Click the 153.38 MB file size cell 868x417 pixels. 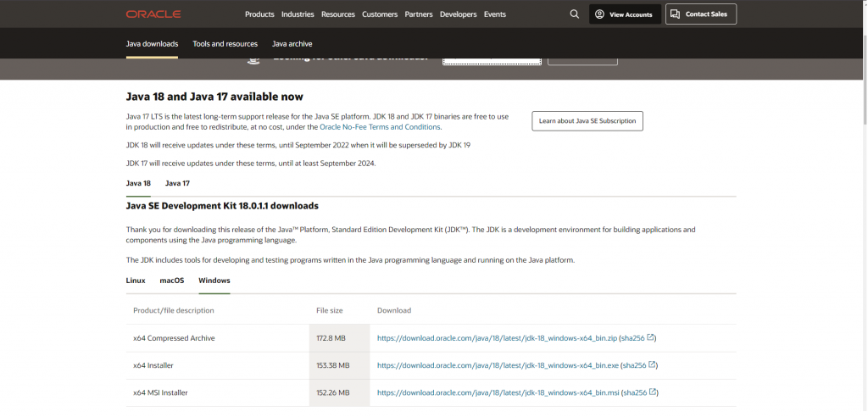(x=339, y=365)
